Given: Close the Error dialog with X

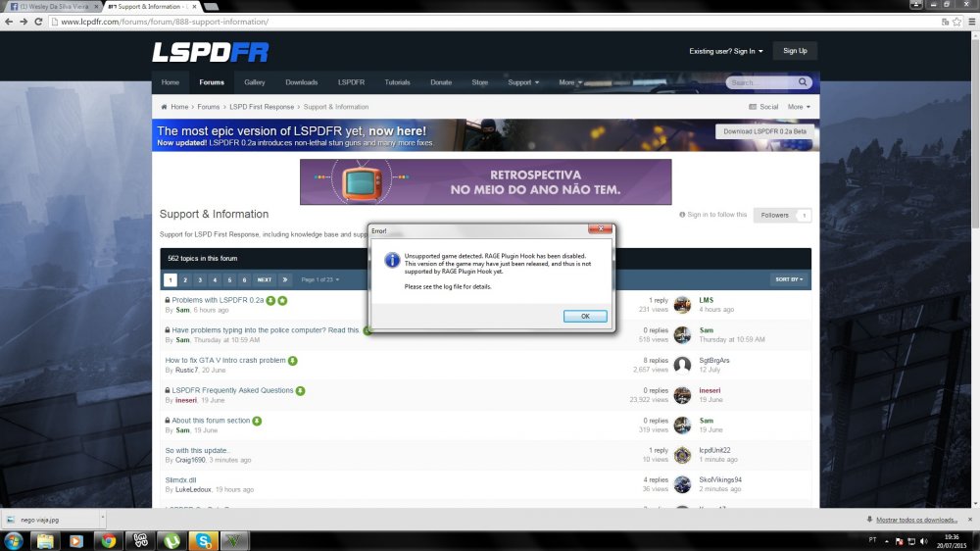Looking at the screenshot, I should coord(600,228).
